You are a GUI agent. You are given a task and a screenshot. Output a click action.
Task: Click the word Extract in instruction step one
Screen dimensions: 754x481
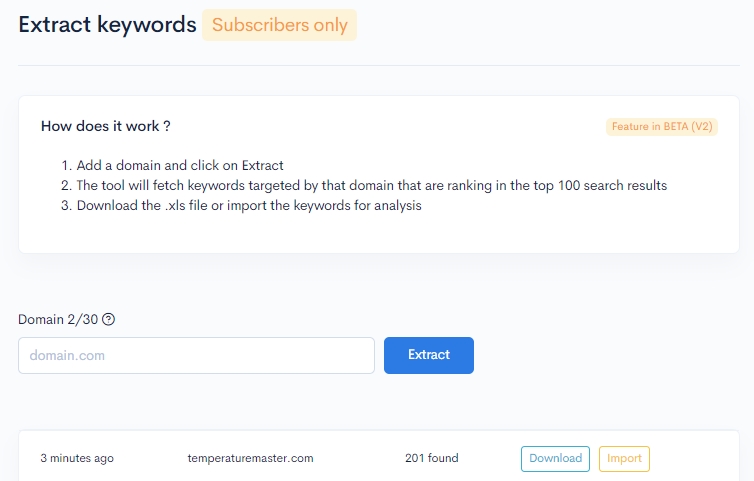click(x=262, y=165)
